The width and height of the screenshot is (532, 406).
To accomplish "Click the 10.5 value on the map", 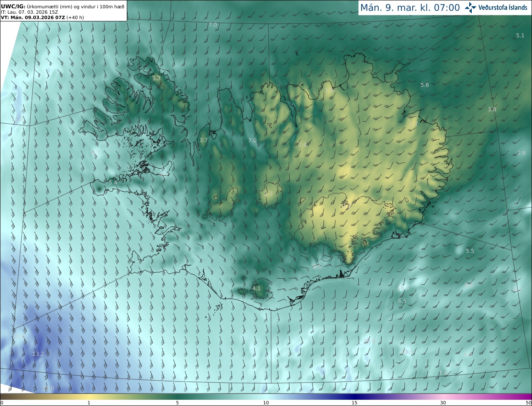I will point(407,352).
